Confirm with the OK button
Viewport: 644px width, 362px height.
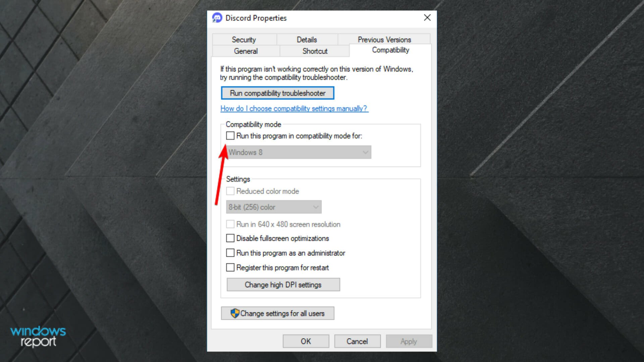306,341
